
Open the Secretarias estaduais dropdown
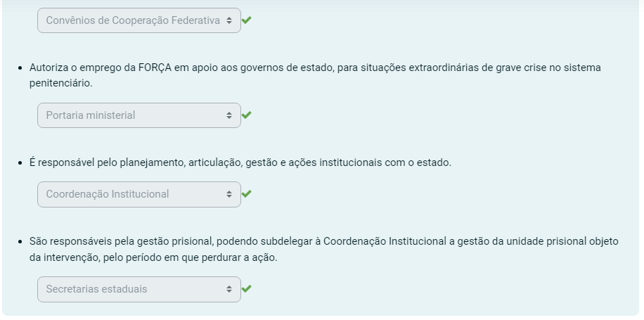tap(134, 289)
